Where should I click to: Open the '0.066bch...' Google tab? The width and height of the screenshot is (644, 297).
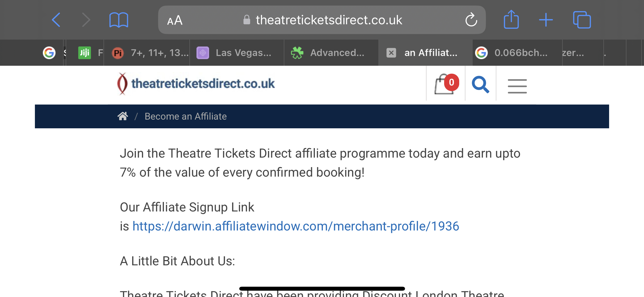(517, 53)
